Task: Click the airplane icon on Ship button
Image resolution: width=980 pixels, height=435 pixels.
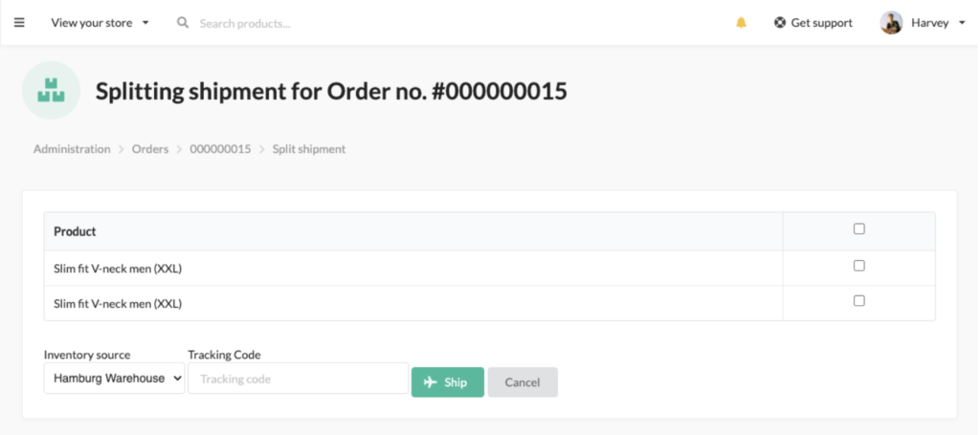Action: [x=430, y=382]
